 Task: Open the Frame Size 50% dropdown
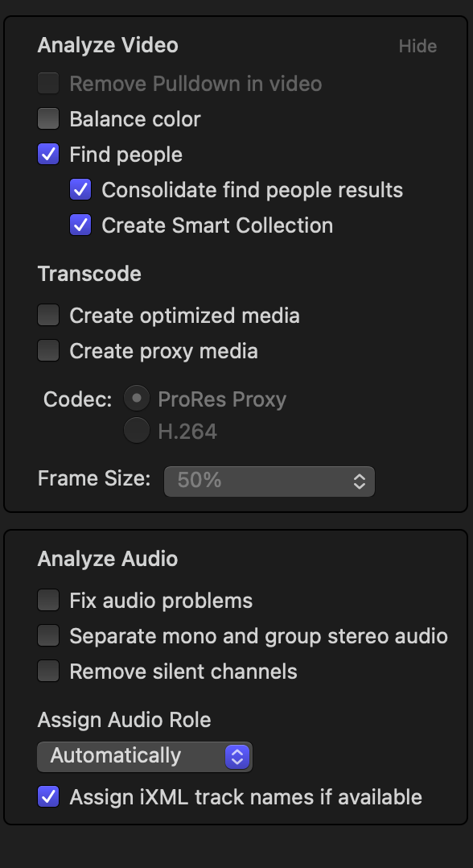coord(269,481)
